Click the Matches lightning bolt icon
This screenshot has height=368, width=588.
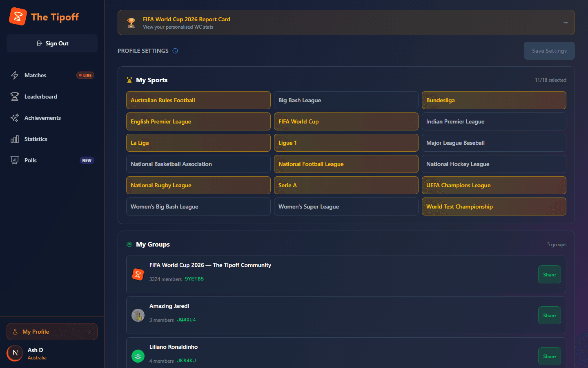pyautogui.click(x=15, y=75)
